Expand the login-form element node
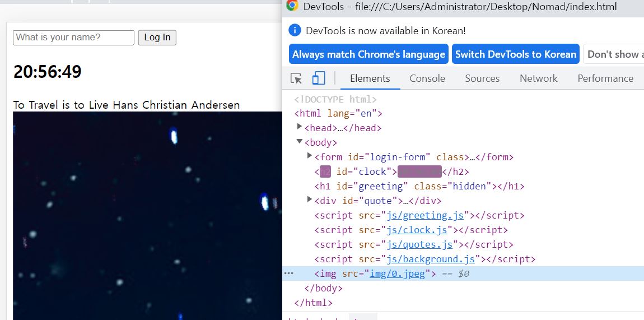The image size is (644, 320). click(x=310, y=156)
